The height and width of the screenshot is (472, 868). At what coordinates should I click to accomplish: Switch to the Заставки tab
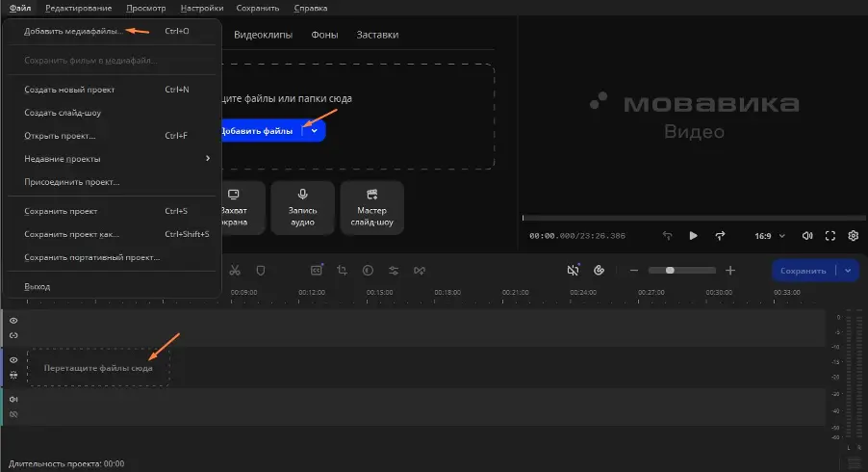tap(377, 35)
